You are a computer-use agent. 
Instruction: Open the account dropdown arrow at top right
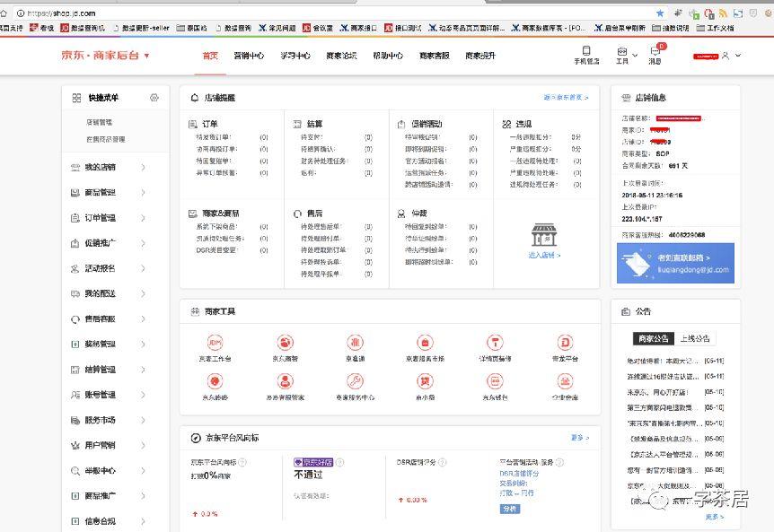click(738, 56)
